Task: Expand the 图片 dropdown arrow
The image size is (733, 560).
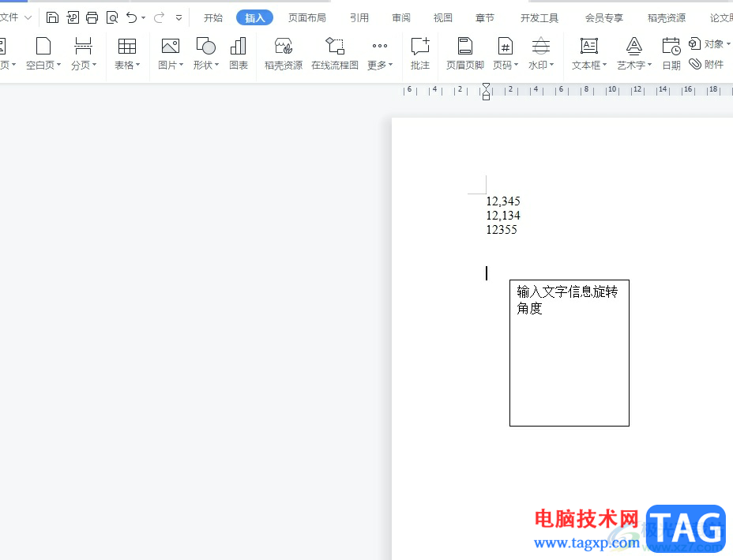Action: [x=182, y=65]
